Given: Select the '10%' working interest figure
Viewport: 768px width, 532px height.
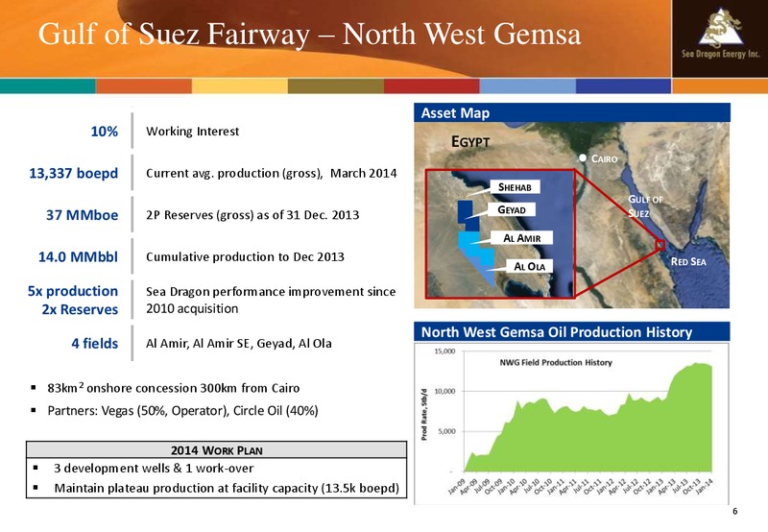Looking at the screenshot, I should [x=105, y=132].
